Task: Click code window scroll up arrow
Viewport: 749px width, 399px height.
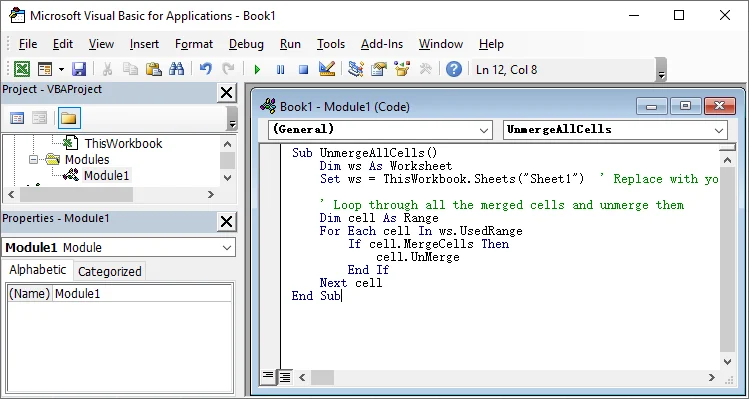Action: (728, 160)
